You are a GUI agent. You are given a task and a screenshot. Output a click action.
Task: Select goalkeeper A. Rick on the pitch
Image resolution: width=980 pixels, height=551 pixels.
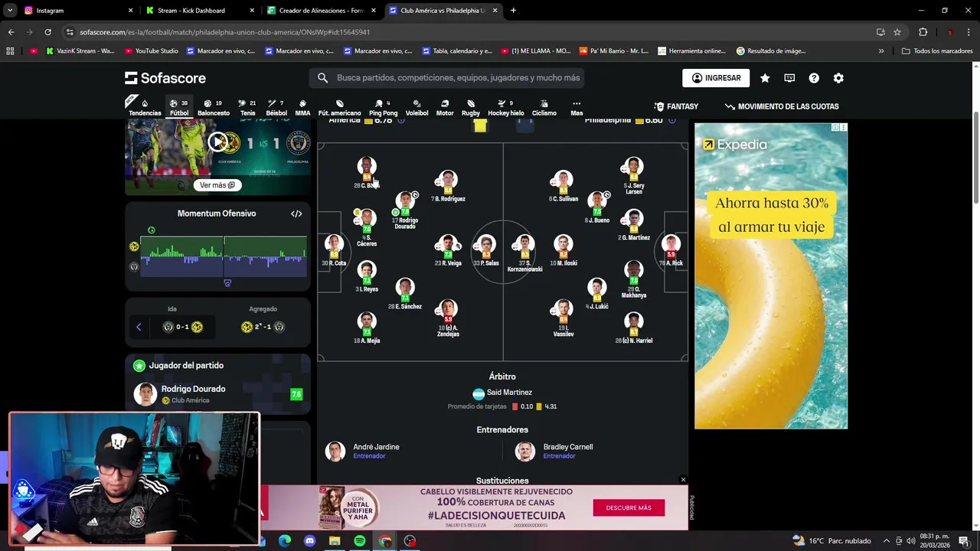tap(671, 250)
